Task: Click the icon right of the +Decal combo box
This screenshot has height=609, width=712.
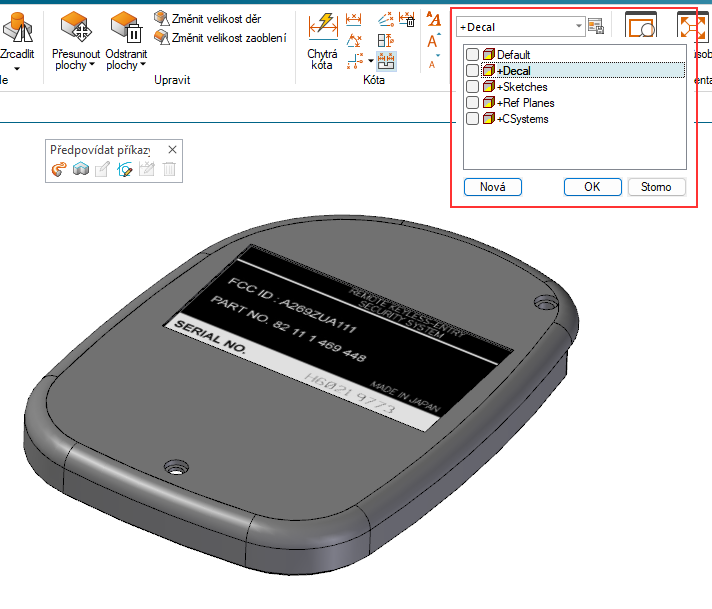Action: (x=596, y=26)
